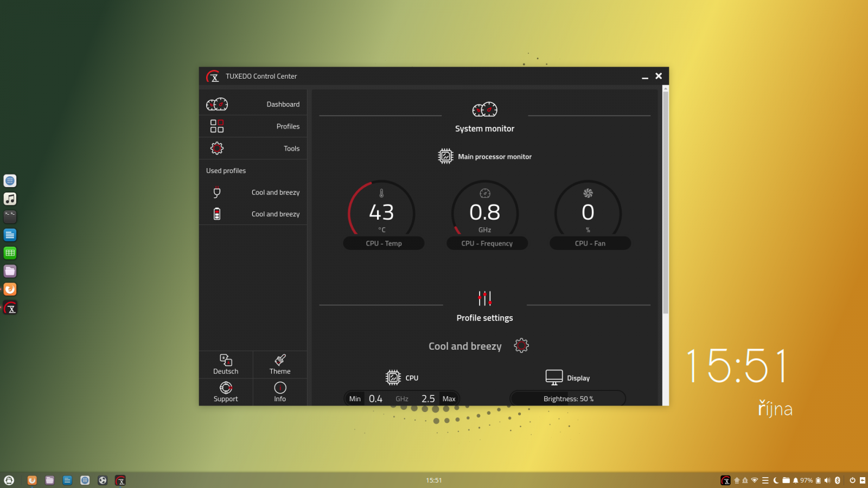This screenshot has height=488, width=868.
Task: Click the profile settings gear next to 'Cool and breezy'
Action: tap(521, 345)
